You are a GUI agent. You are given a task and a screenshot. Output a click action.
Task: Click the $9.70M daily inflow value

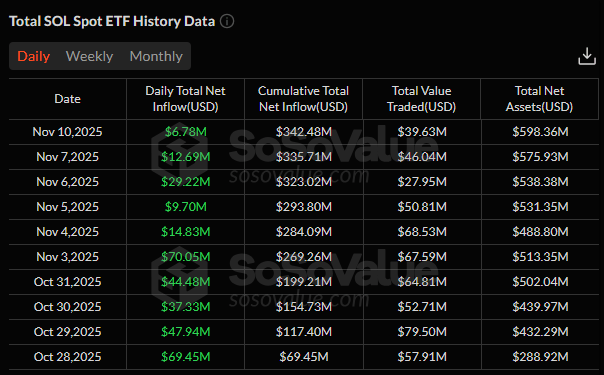[x=186, y=207]
